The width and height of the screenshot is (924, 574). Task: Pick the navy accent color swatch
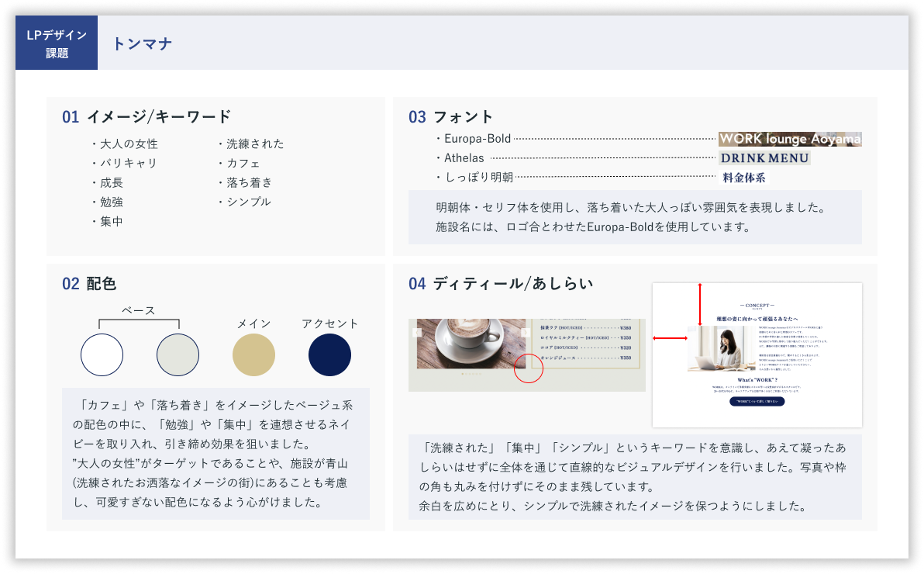coord(329,354)
